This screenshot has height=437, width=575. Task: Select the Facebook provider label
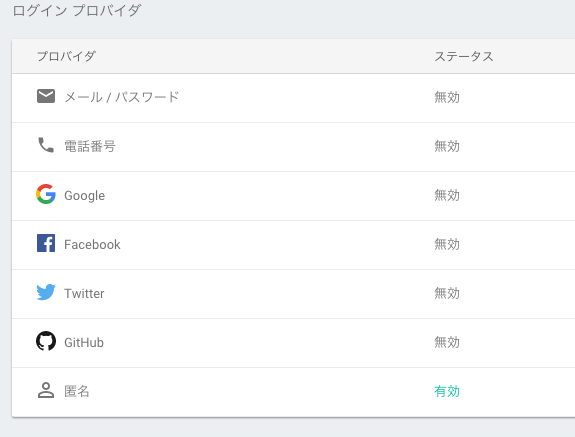92,245
